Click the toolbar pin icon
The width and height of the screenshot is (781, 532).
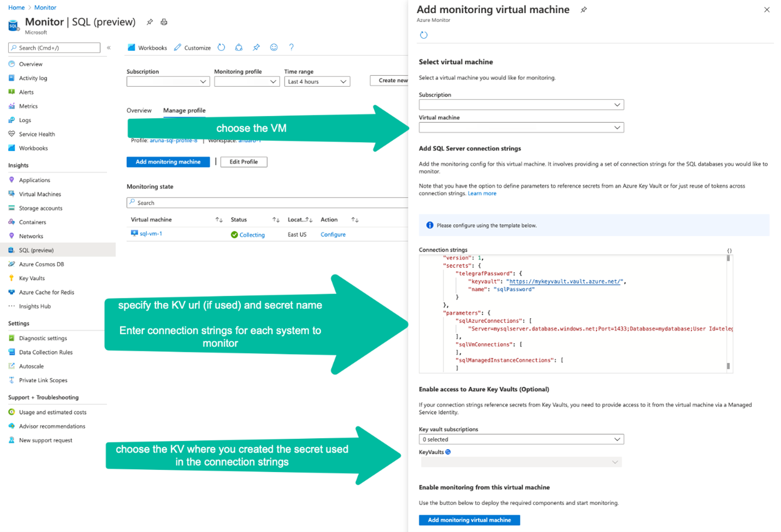coord(256,47)
